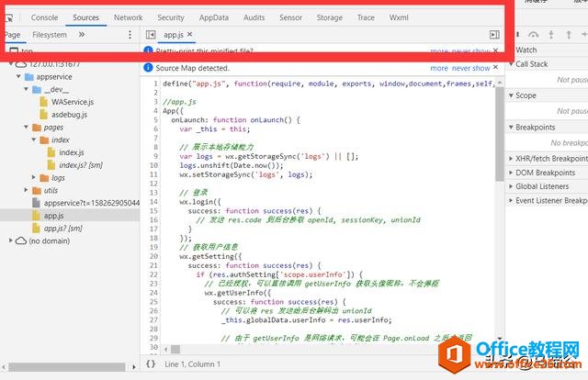Click the 'Line 1, Column 1' status text
The image size is (588, 380).
[192, 363]
